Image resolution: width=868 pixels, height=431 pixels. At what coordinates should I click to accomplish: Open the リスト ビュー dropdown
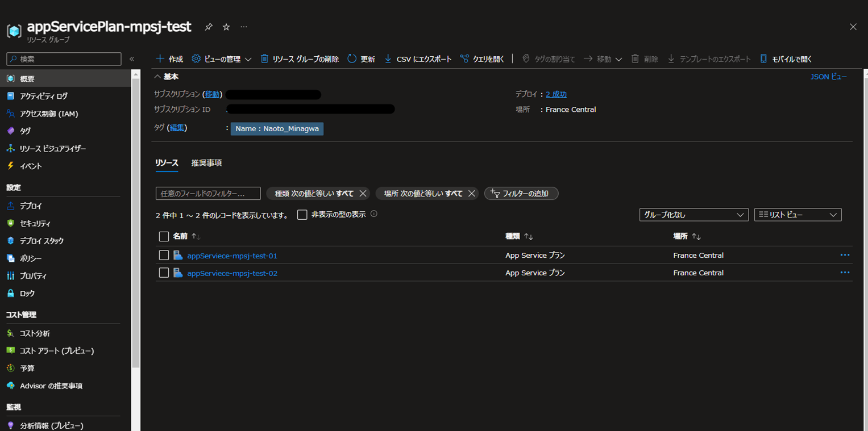(x=798, y=215)
